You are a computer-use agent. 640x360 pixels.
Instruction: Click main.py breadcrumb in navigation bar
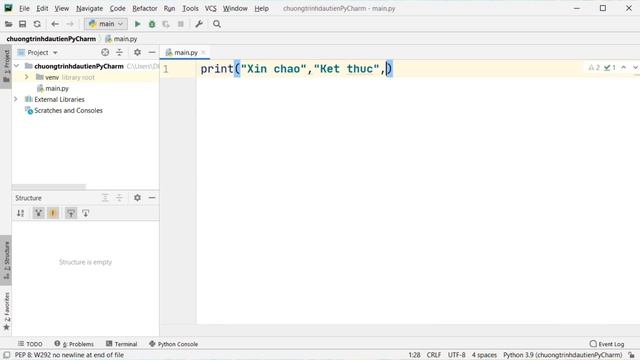point(121,39)
